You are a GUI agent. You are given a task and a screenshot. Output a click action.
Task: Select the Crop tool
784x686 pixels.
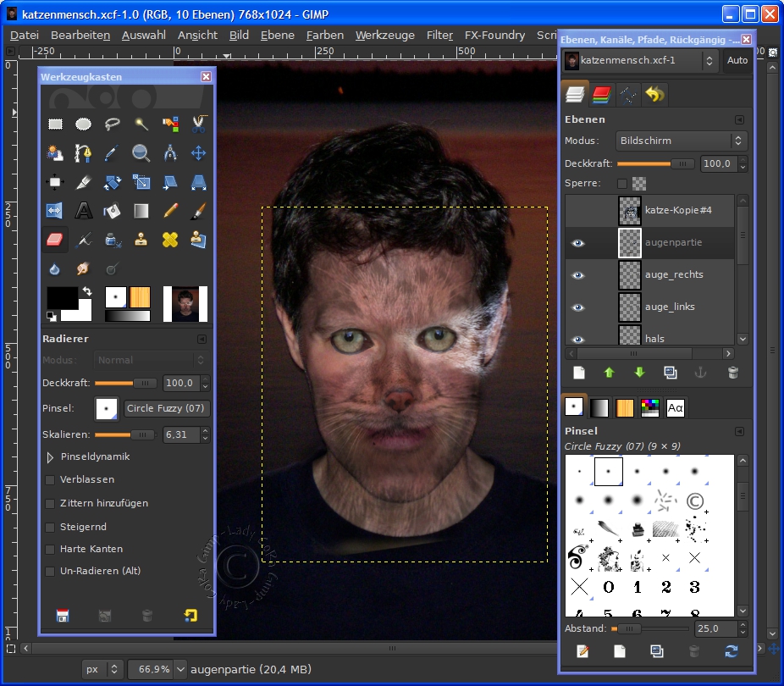click(x=84, y=182)
